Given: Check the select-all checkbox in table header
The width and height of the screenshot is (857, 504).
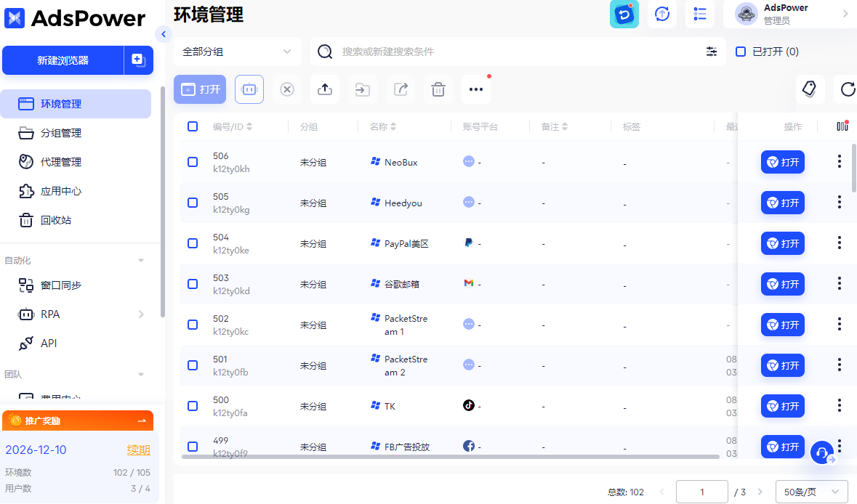Looking at the screenshot, I should 193,126.
